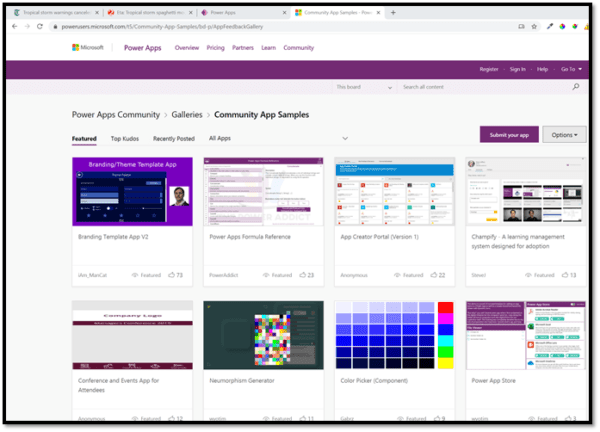Click the search magnifier icon
The image size is (600, 432).
point(576,87)
